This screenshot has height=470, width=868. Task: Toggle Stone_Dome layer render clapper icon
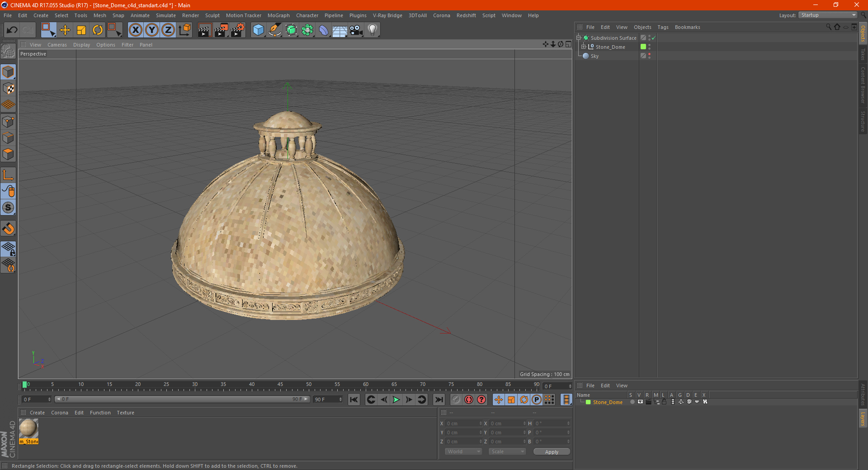click(x=648, y=402)
